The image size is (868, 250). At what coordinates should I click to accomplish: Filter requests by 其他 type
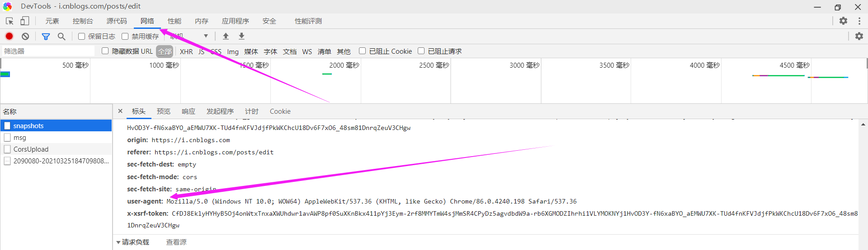(x=344, y=51)
